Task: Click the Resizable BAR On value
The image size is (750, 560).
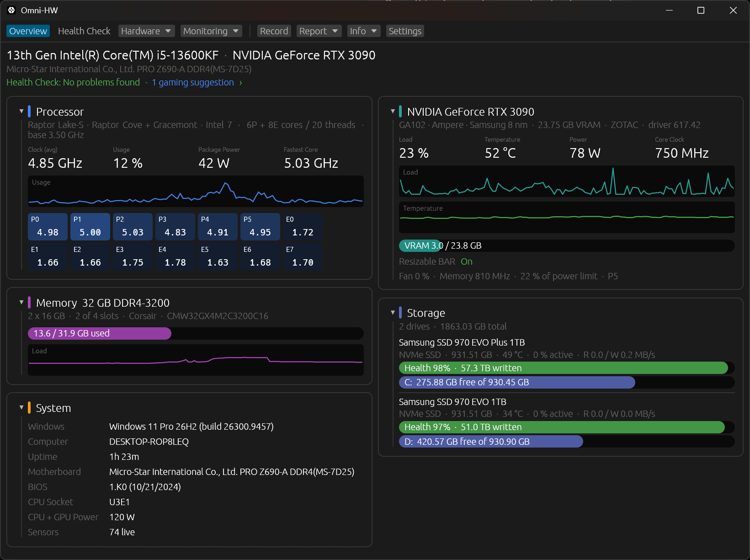Action: point(467,261)
